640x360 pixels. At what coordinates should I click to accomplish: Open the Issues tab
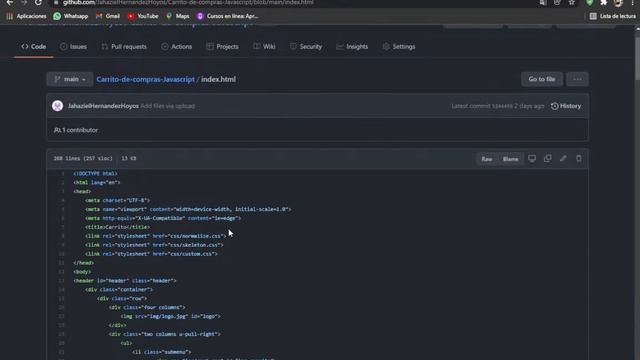click(x=73, y=47)
